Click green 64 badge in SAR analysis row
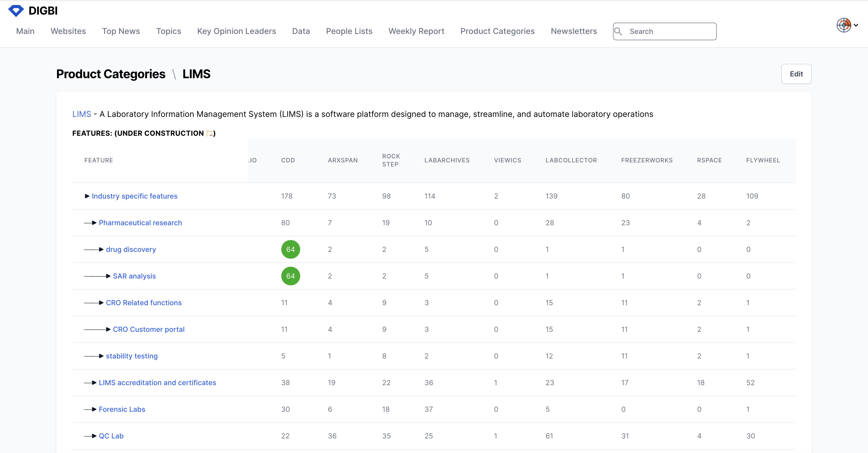868x453 pixels. click(290, 276)
